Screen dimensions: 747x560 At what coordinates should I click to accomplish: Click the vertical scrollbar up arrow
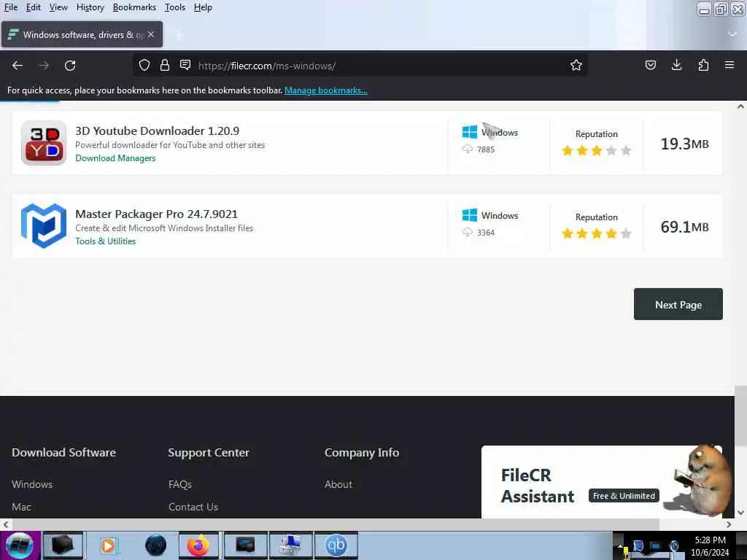(740, 106)
